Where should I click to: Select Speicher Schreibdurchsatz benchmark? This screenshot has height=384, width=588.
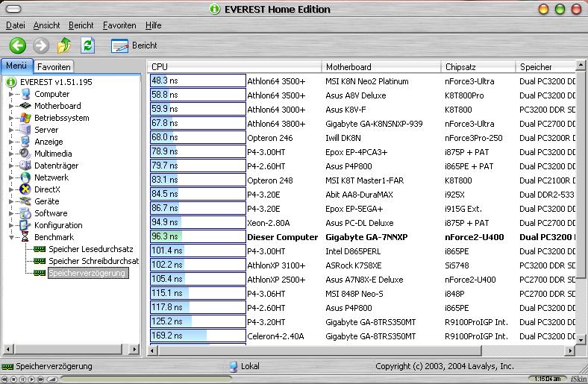tap(94, 261)
